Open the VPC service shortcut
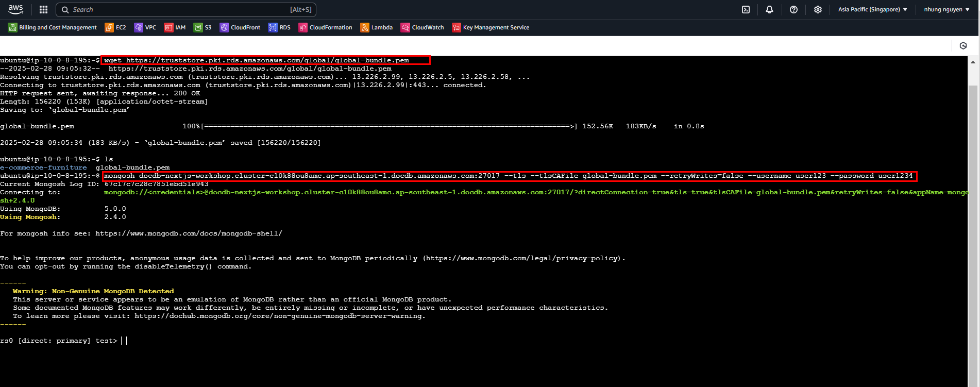 click(145, 27)
